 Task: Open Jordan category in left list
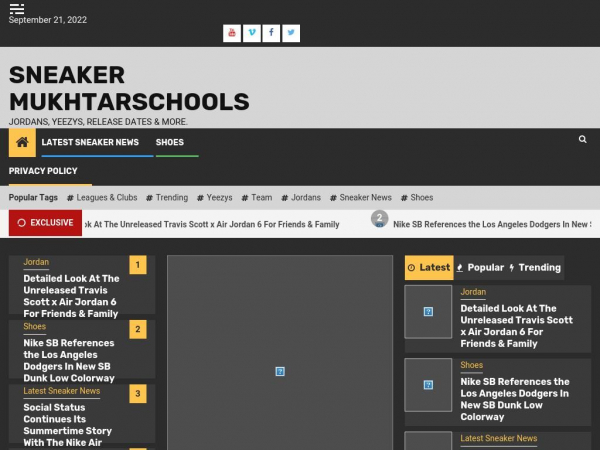pos(36,262)
